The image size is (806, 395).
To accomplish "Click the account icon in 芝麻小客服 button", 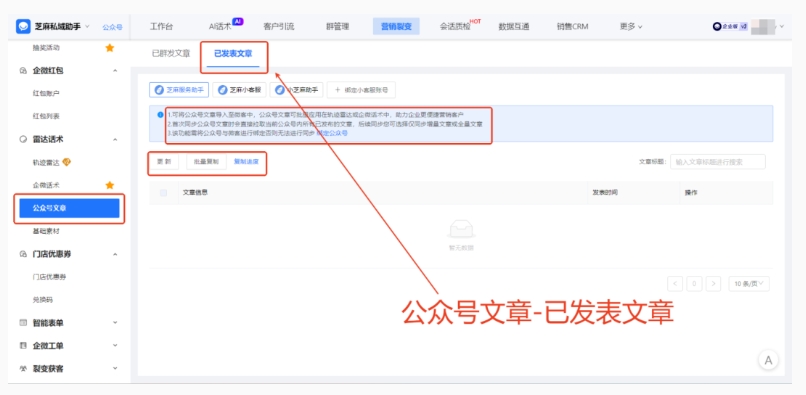I will [223, 89].
